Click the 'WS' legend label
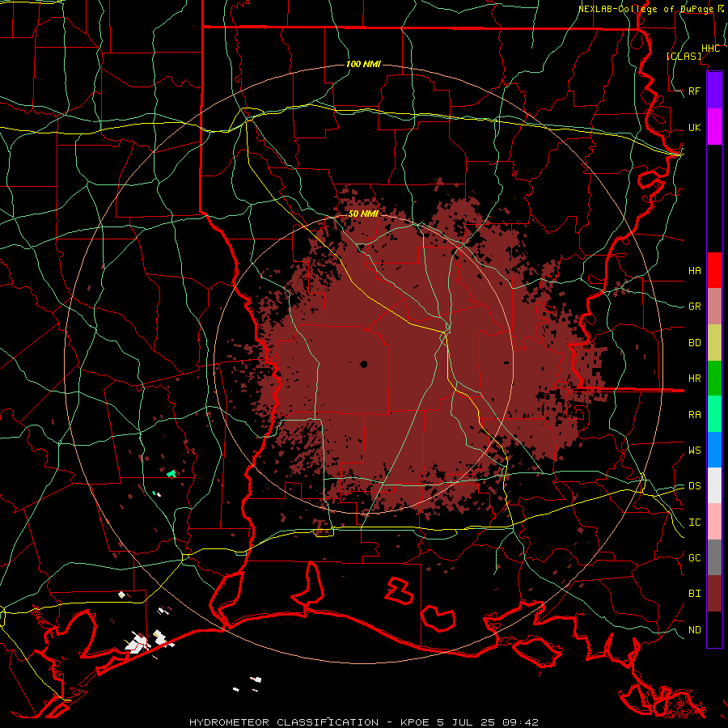Viewport: 728px width, 728px height. (694, 451)
